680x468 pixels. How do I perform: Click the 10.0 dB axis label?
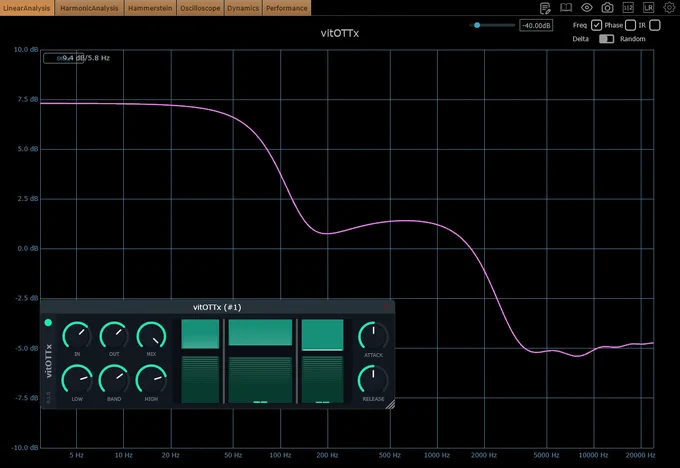pyautogui.click(x=26, y=49)
